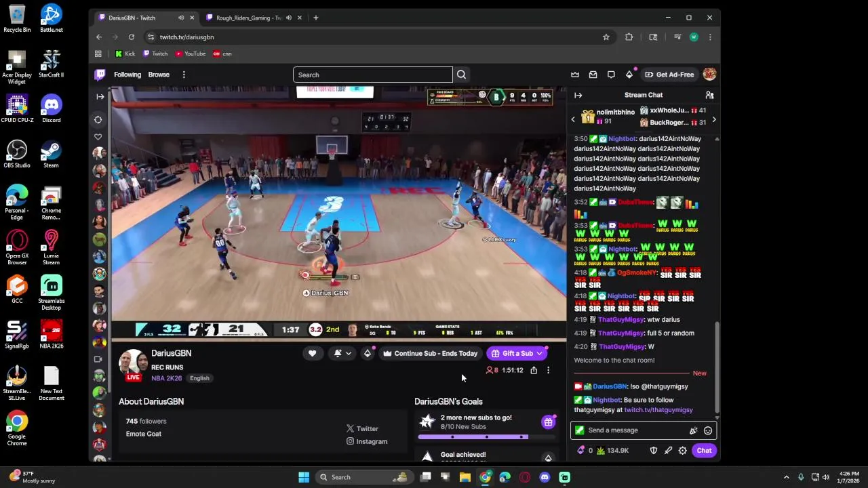Screen dimensions: 868x488
Task: Click the celebration party popper icon
Action: coord(693,430)
